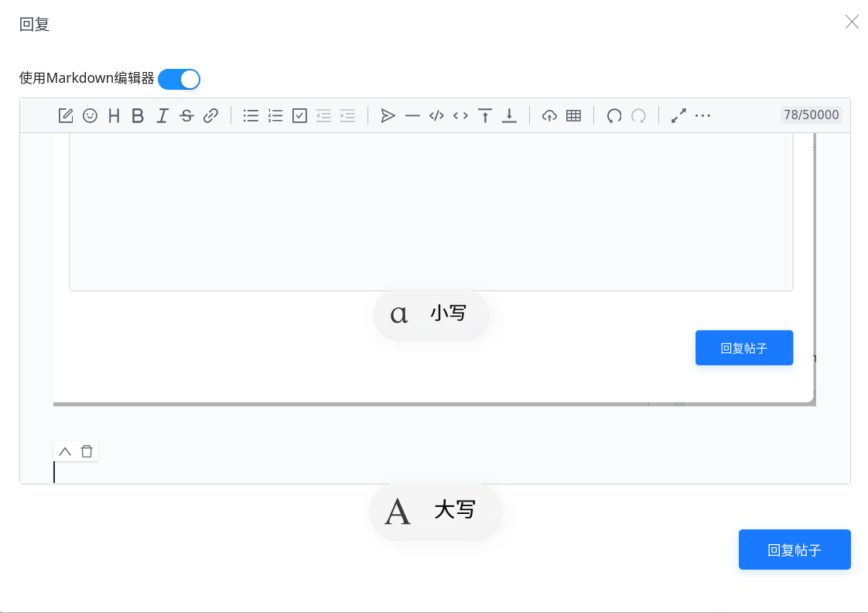This screenshot has width=868, height=613.
Task: Insert a task list checkbox item
Action: click(299, 115)
